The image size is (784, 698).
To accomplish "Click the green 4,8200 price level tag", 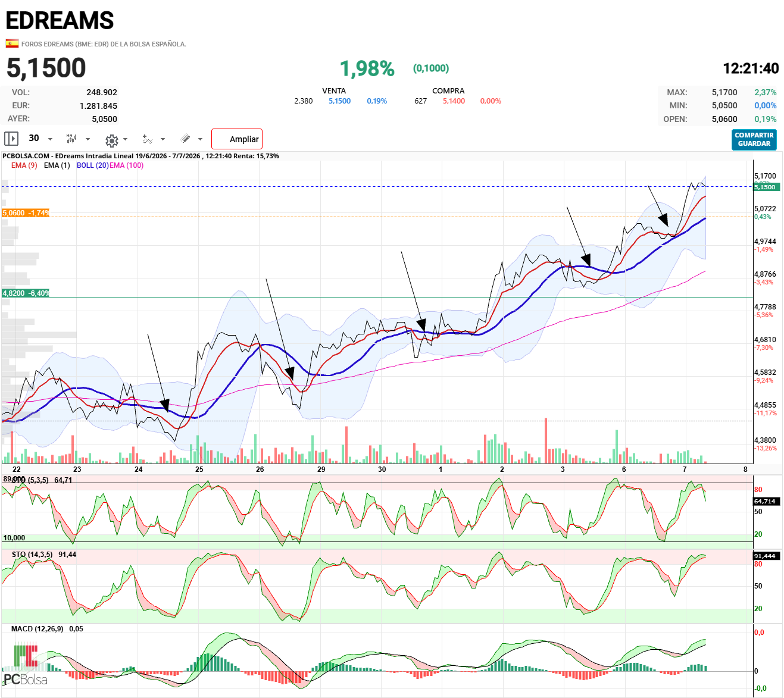I will (x=26, y=293).
